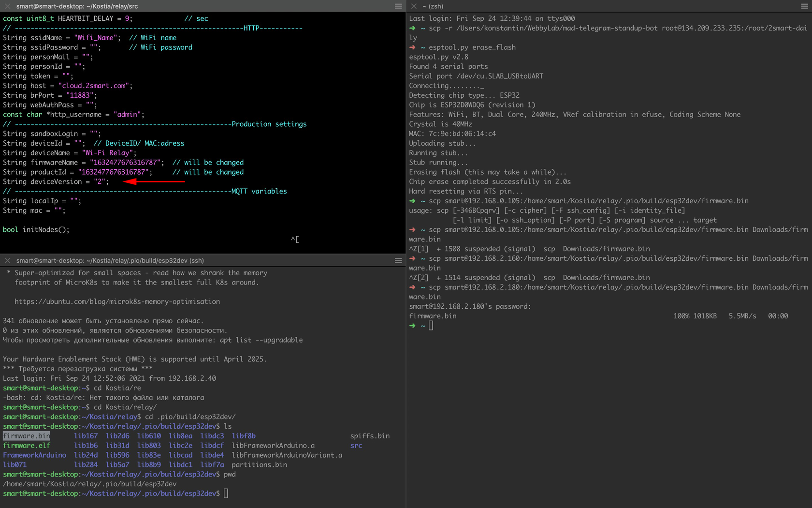This screenshot has height=508, width=812.
Task: Click the 'Chip is ESP32D0WDQ6 (revision 1)' line
Action: point(472,105)
